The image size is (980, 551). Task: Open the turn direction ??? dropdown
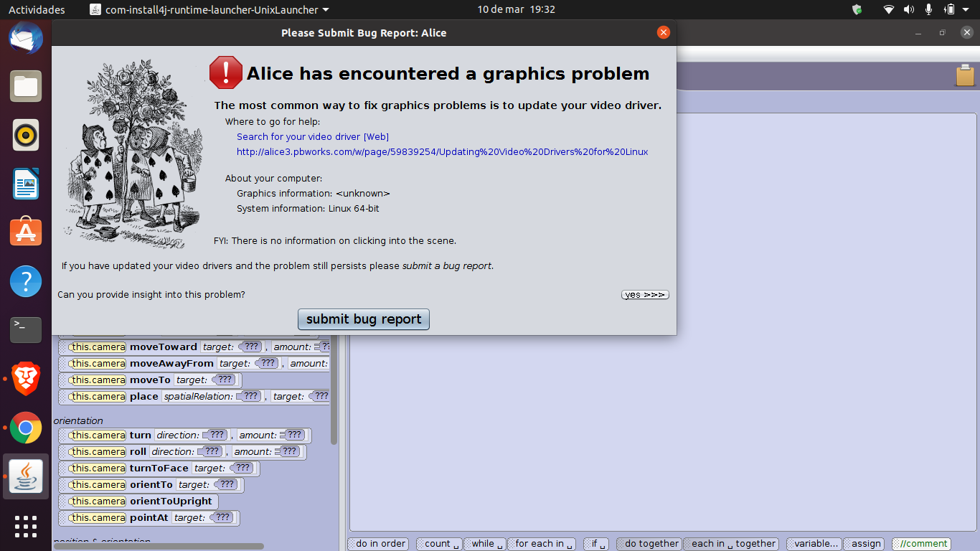point(216,435)
